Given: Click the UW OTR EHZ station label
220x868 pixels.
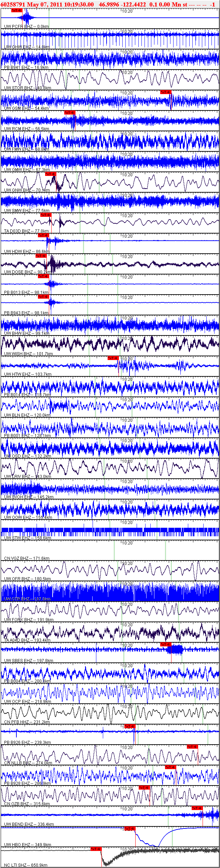Looking at the screenshot, I should click(27, 599).
